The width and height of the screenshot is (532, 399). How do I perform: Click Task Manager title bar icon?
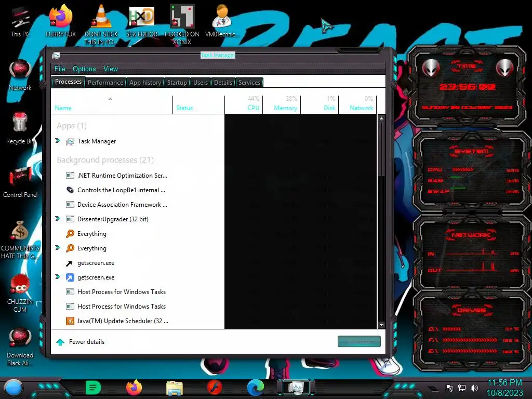[56, 55]
